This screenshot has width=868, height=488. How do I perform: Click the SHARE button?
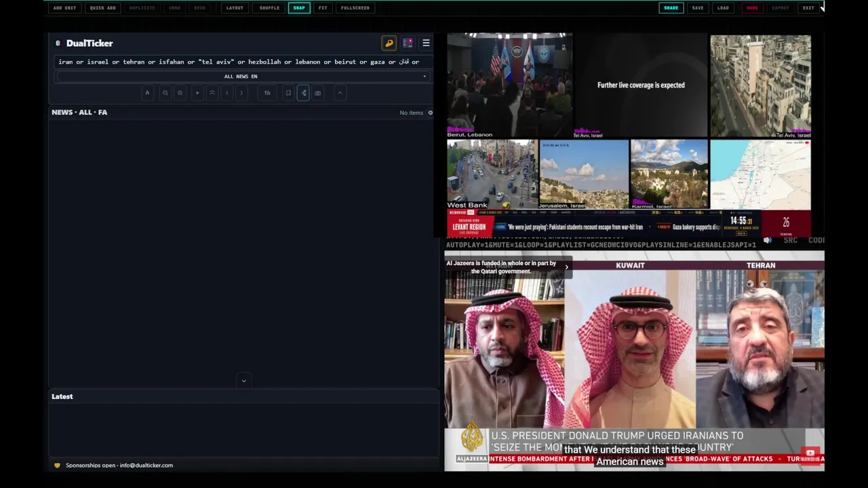(671, 8)
